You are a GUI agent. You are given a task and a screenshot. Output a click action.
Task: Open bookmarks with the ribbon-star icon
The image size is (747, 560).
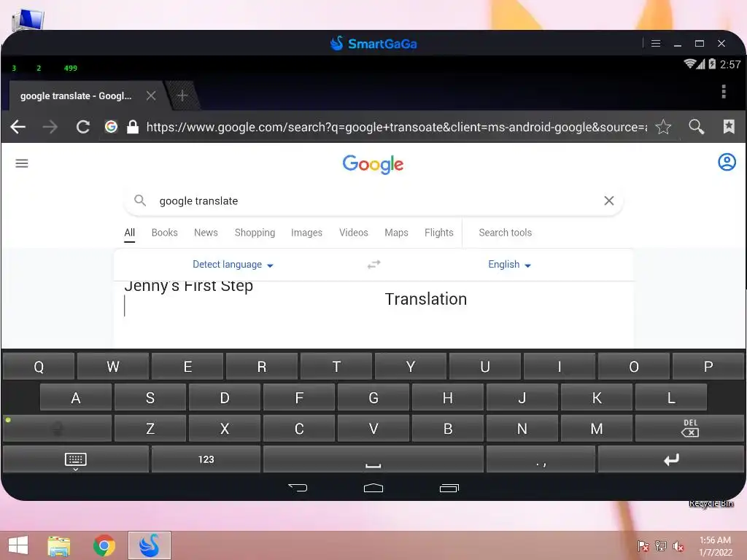pos(729,127)
